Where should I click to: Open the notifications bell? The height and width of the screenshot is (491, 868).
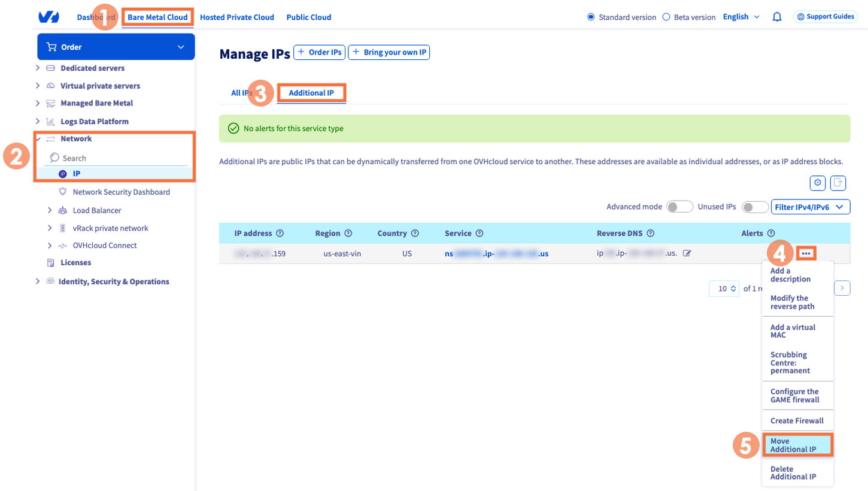777,17
